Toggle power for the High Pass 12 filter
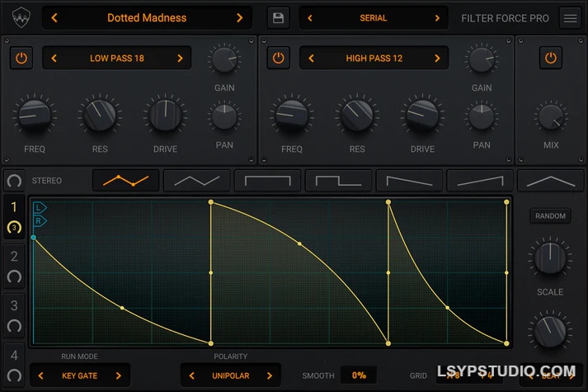This screenshot has width=588, height=392. tap(278, 58)
